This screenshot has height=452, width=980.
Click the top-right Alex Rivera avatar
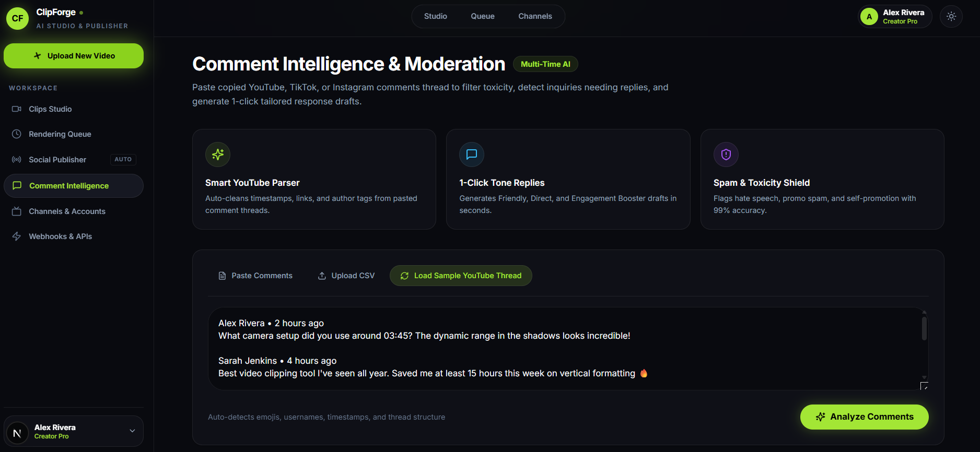[x=869, y=17]
